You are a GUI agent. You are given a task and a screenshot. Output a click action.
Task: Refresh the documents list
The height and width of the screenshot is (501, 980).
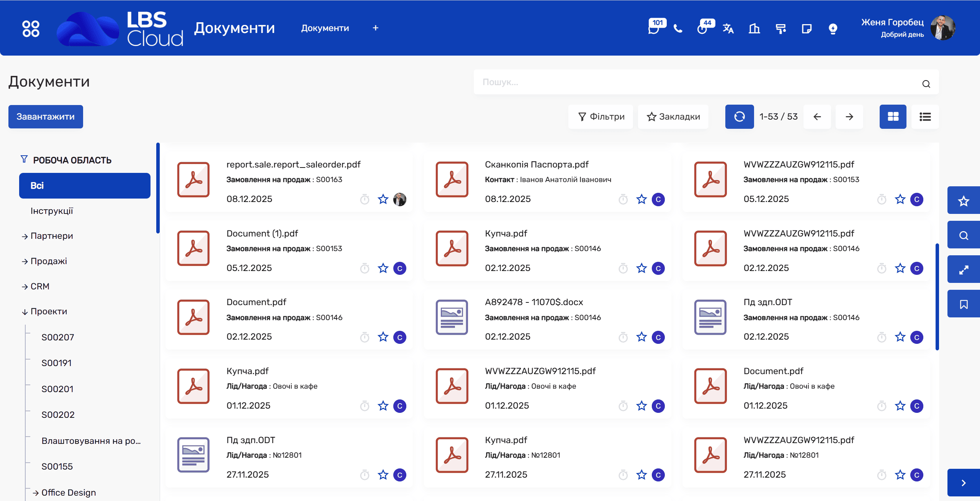(739, 117)
